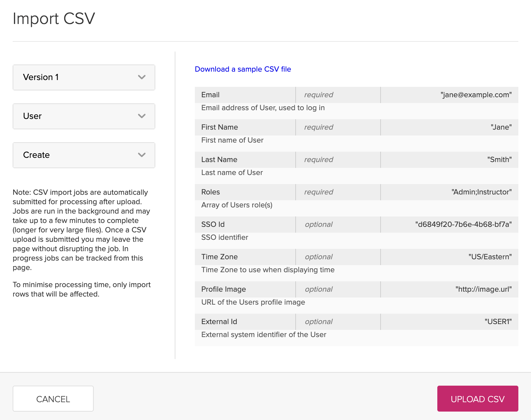Click the Time Zone field label
Screen dimensions: 531x420
tap(219, 257)
